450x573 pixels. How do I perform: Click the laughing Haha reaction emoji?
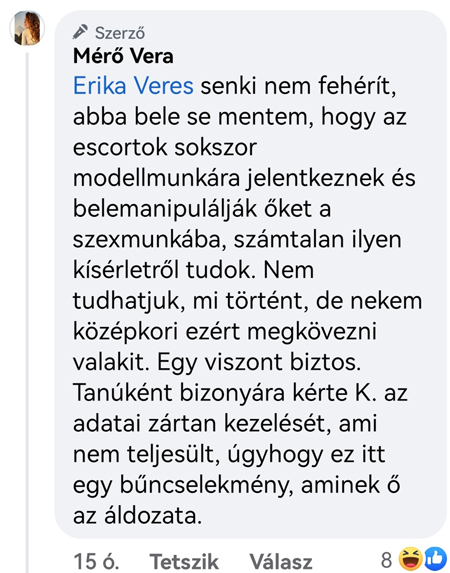410,559
